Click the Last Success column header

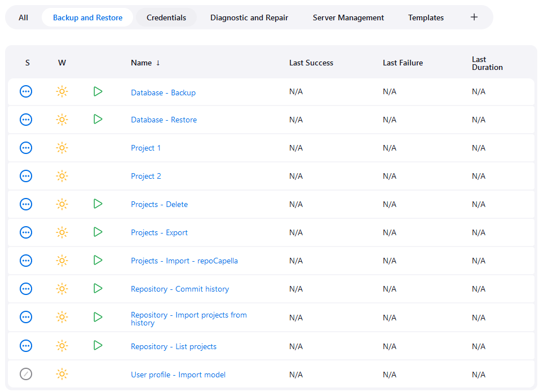click(311, 63)
